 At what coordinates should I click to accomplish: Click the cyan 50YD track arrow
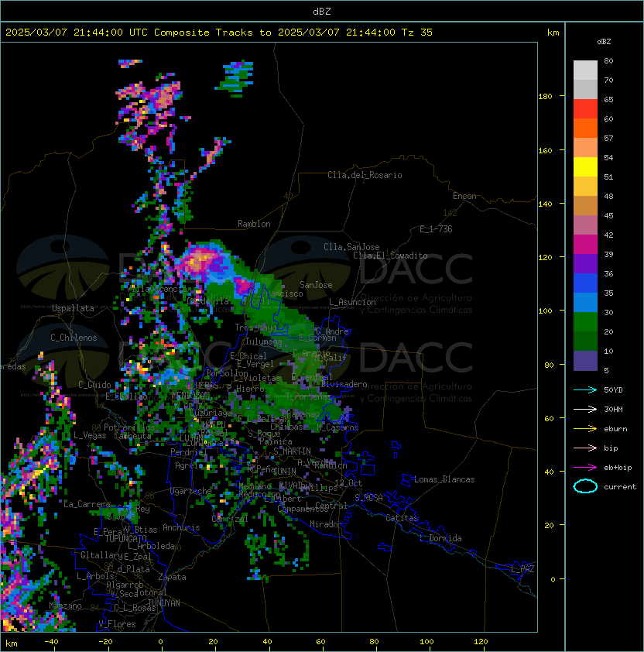coord(585,389)
